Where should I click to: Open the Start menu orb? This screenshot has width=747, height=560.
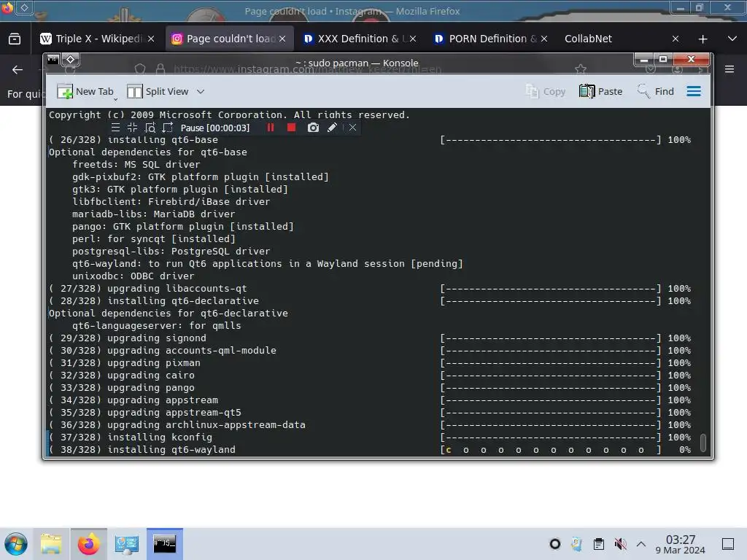tap(16, 544)
